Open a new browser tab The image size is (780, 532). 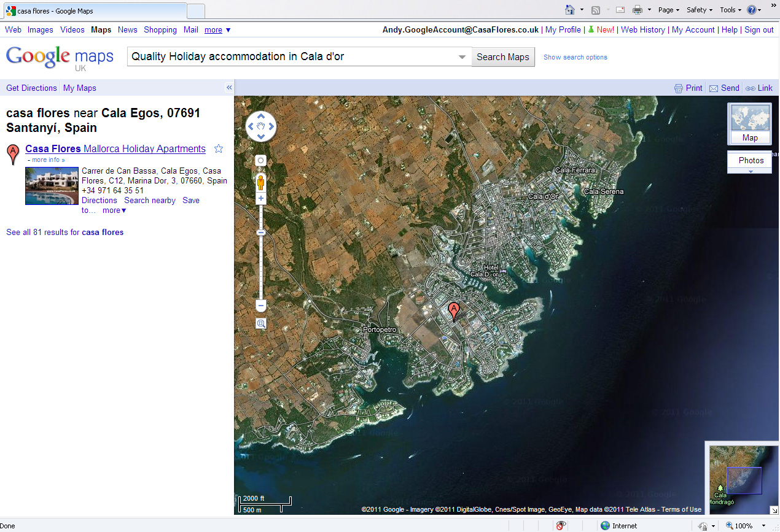(x=195, y=11)
